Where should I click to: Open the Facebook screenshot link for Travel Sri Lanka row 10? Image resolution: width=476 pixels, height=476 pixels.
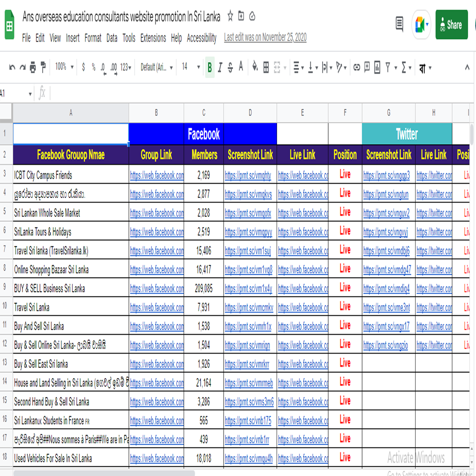(249, 308)
